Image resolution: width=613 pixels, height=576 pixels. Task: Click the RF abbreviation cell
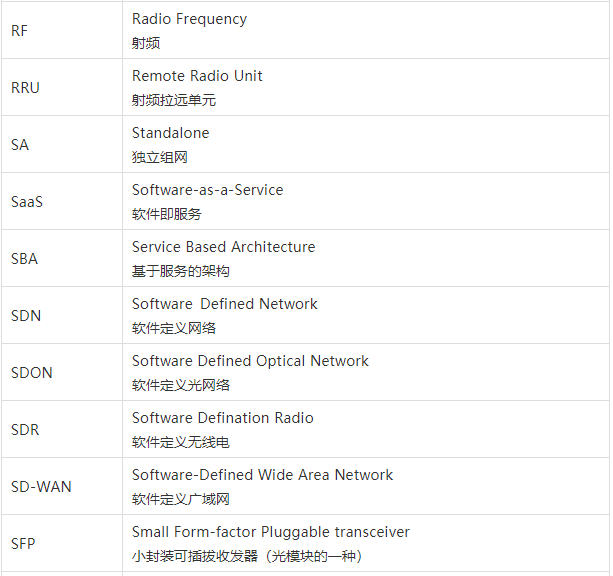coord(20,31)
